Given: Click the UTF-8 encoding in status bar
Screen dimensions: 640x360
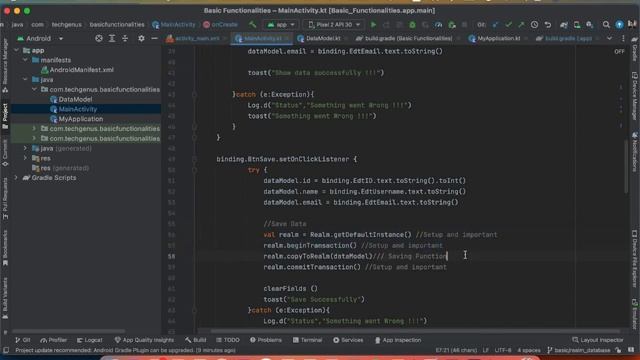Looking at the screenshot, I should click(x=503, y=350).
